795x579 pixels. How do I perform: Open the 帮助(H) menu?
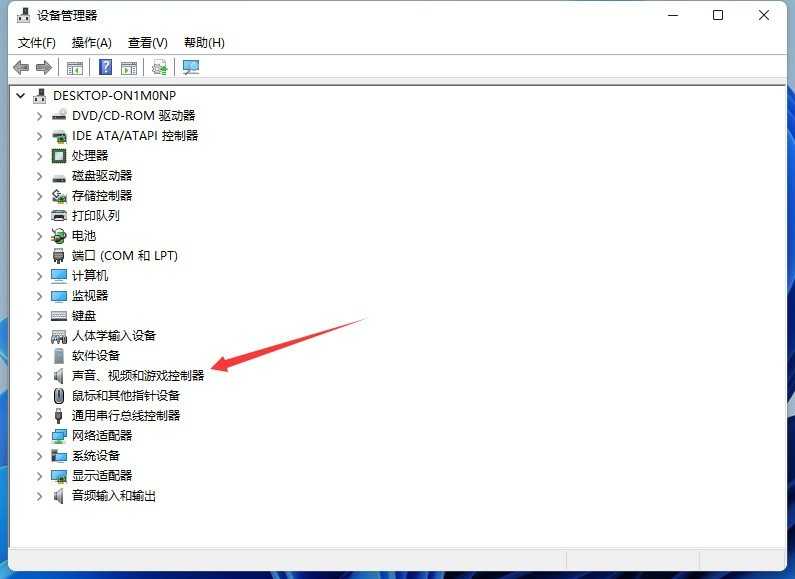click(x=204, y=43)
